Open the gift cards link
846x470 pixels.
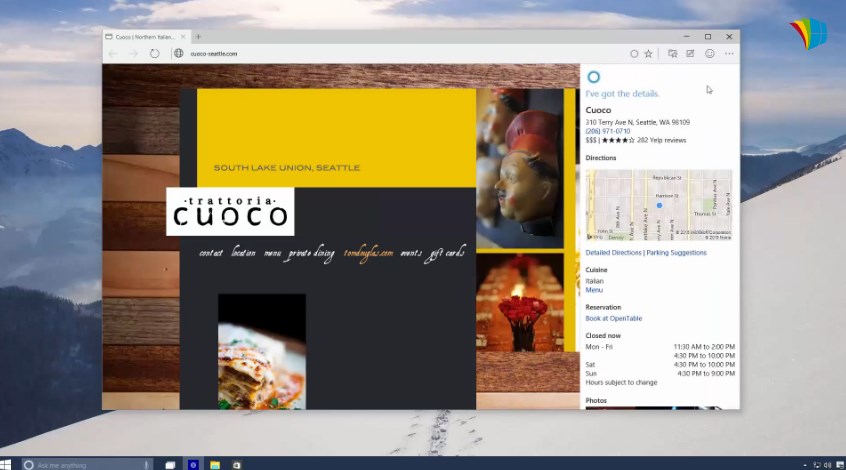pos(446,253)
